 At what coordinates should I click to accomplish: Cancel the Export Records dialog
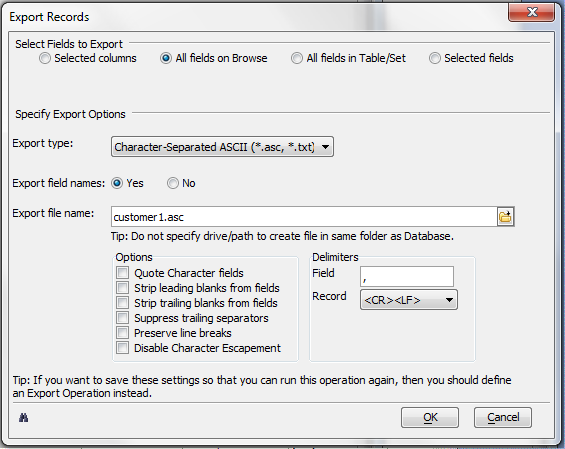point(503,418)
